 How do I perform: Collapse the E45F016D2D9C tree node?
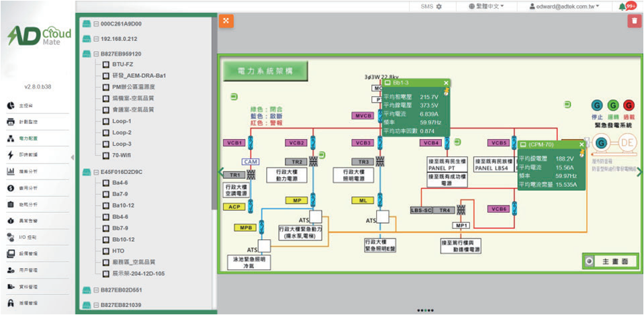(x=96, y=172)
